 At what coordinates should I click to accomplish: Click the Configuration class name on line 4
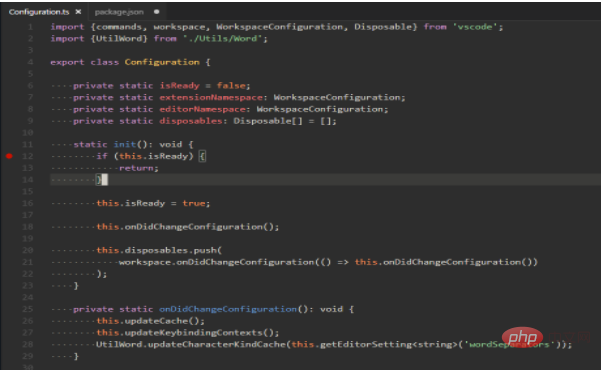pos(162,62)
